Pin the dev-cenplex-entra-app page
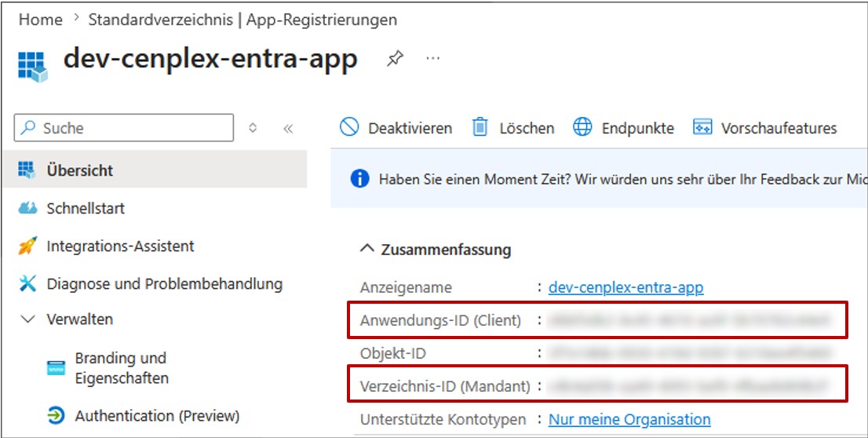 [395, 59]
